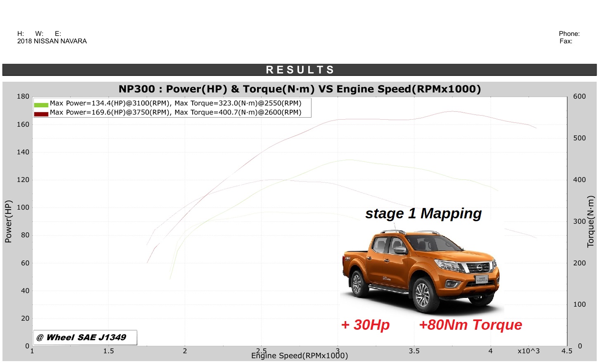Click the Engine Speed(RPMx1000) axis label

[x=300, y=355]
